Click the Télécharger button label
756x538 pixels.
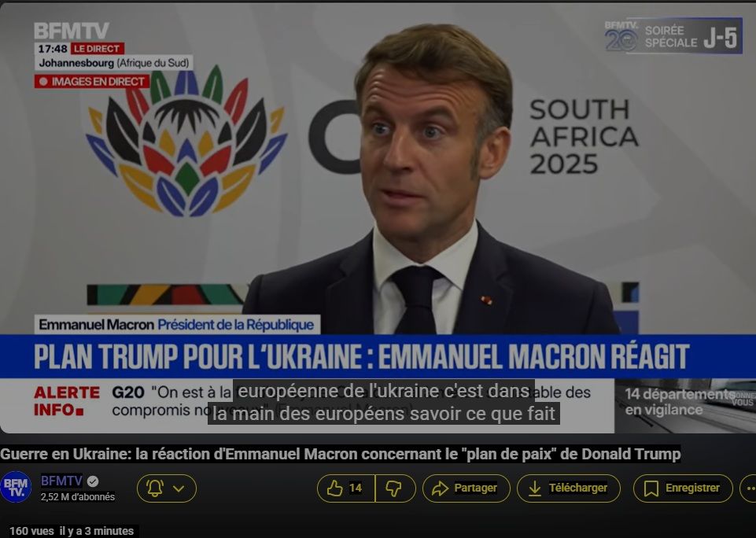pyautogui.click(x=578, y=488)
